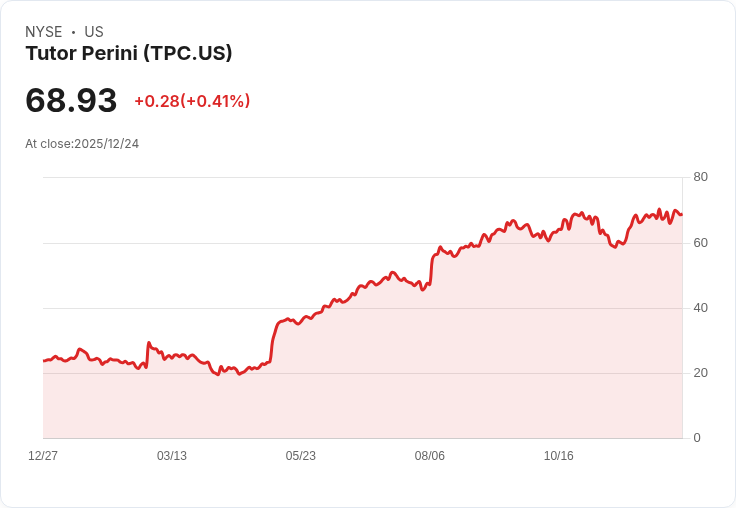Click the +0.28(+0.41%) price change
The height and width of the screenshot is (508, 736).
coord(192,101)
